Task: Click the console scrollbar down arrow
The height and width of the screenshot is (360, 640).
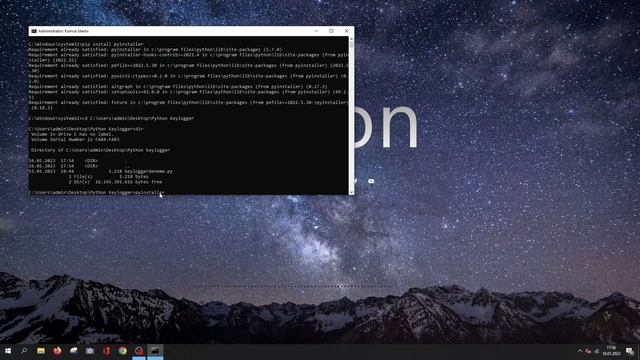Action: coord(351,192)
